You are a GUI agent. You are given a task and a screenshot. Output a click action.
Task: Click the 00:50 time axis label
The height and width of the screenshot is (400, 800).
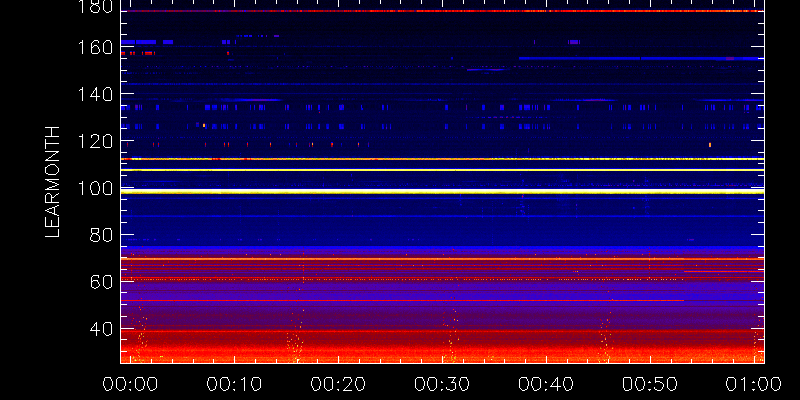tap(650, 384)
